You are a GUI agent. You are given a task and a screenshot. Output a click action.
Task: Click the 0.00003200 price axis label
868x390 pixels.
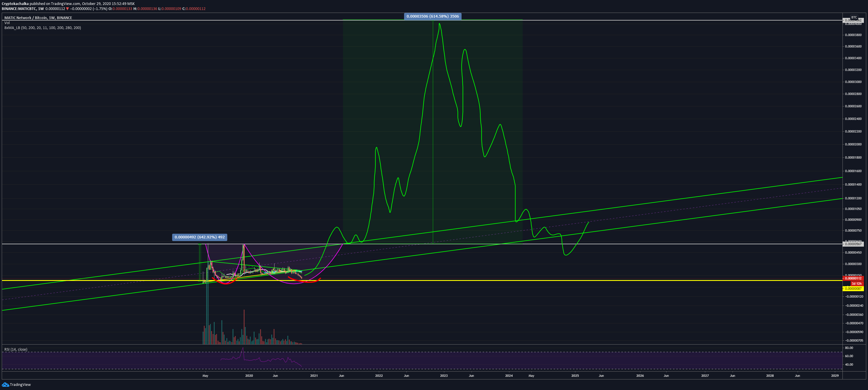tap(854, 70)
